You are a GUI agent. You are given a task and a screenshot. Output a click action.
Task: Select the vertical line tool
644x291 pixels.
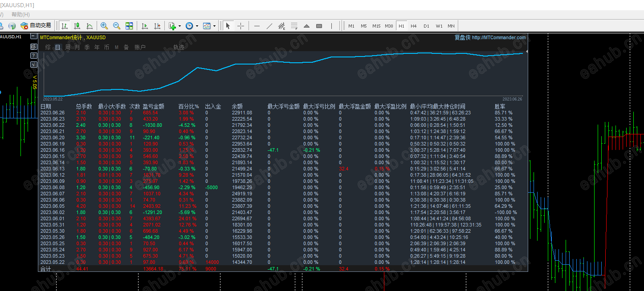pos(332,26)
